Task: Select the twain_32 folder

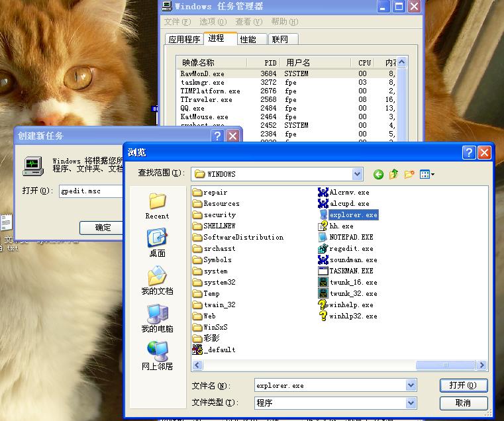Action: 214,304
